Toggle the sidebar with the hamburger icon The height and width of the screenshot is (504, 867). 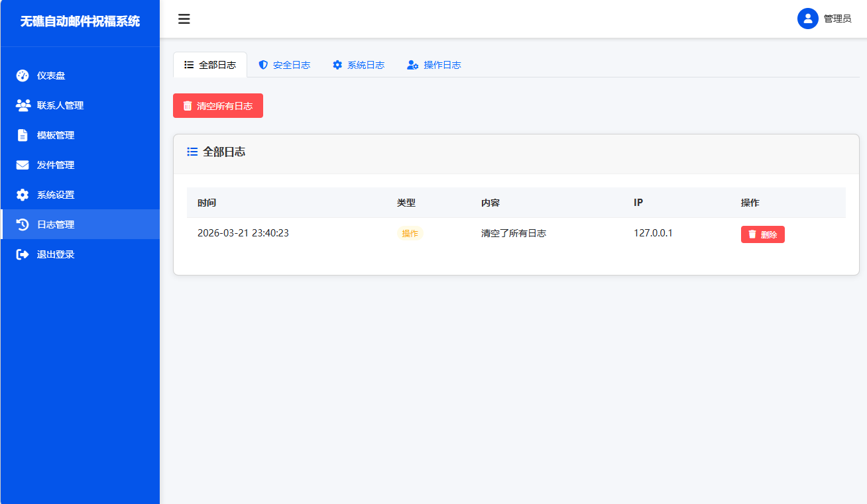[x=184, y=19]
